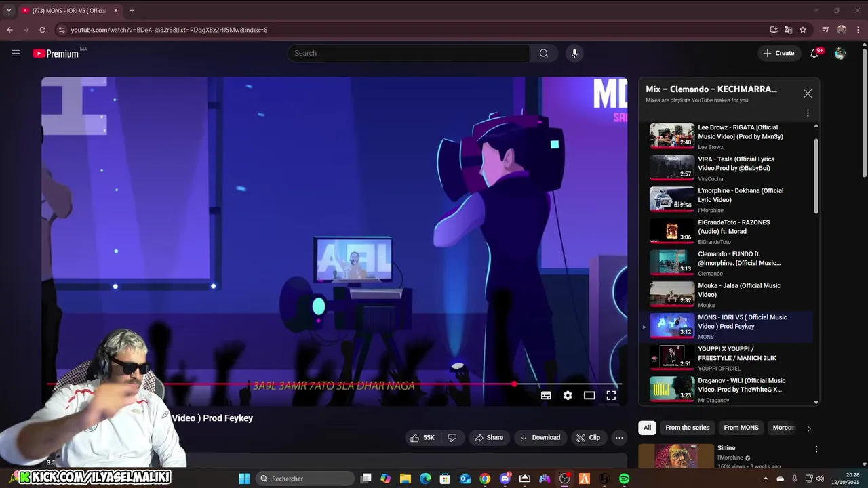Select the From MONS chip
The height and width of the screenshot is (488, 868).
741,428
